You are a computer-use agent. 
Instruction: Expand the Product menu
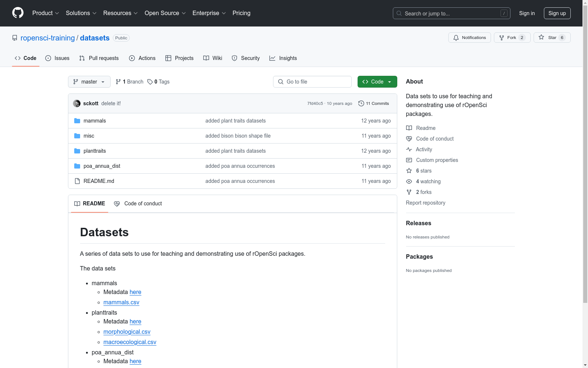[x=46, y=13]
